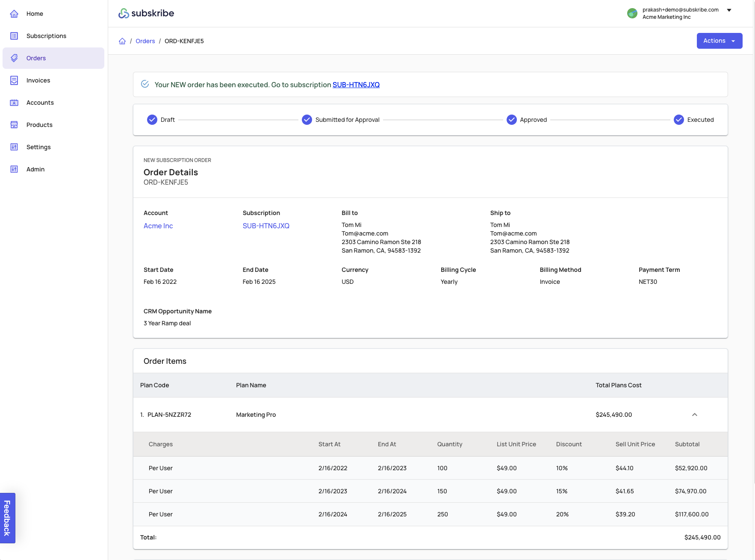
Task: Click the Approved step checkmark
Action: coord(511,120)
